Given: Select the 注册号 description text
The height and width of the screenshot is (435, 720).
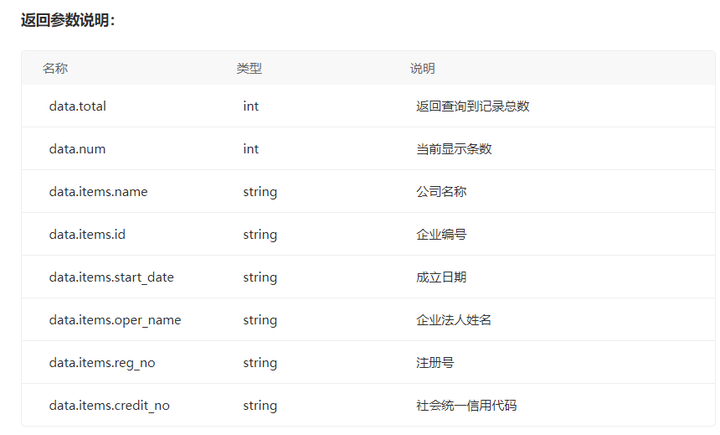Looking at the screenshot, I should tap(435, 363).
